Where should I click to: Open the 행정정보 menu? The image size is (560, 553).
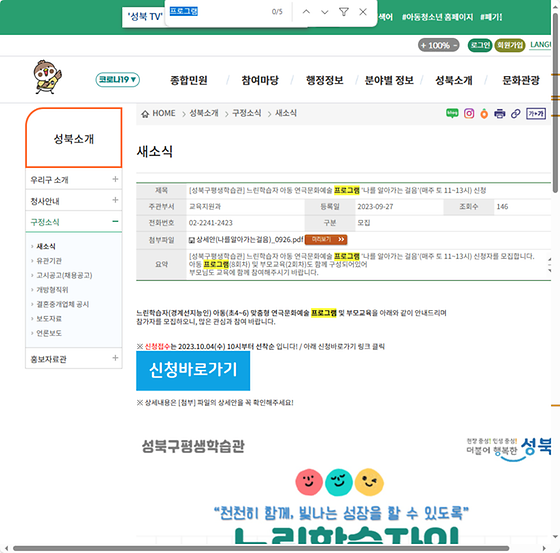[324, 80]
